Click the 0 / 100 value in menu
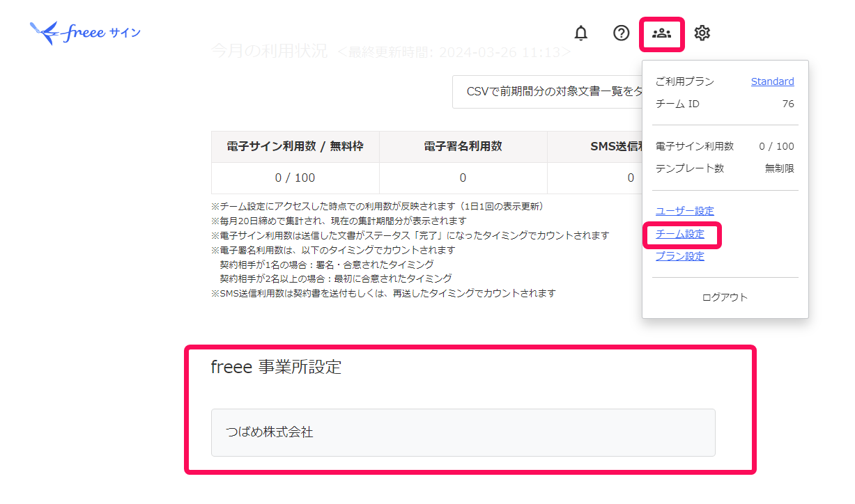 [x=776, y=146]
